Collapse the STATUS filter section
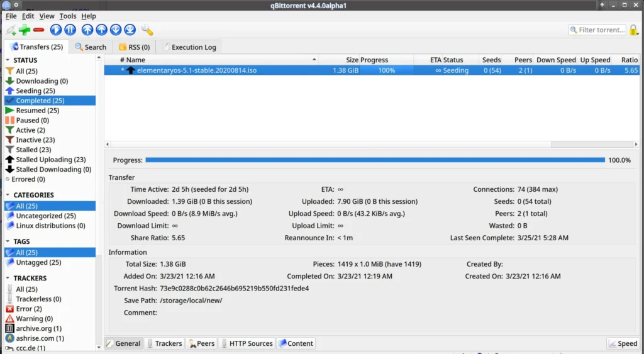644x354 pixels. [8, 60]
